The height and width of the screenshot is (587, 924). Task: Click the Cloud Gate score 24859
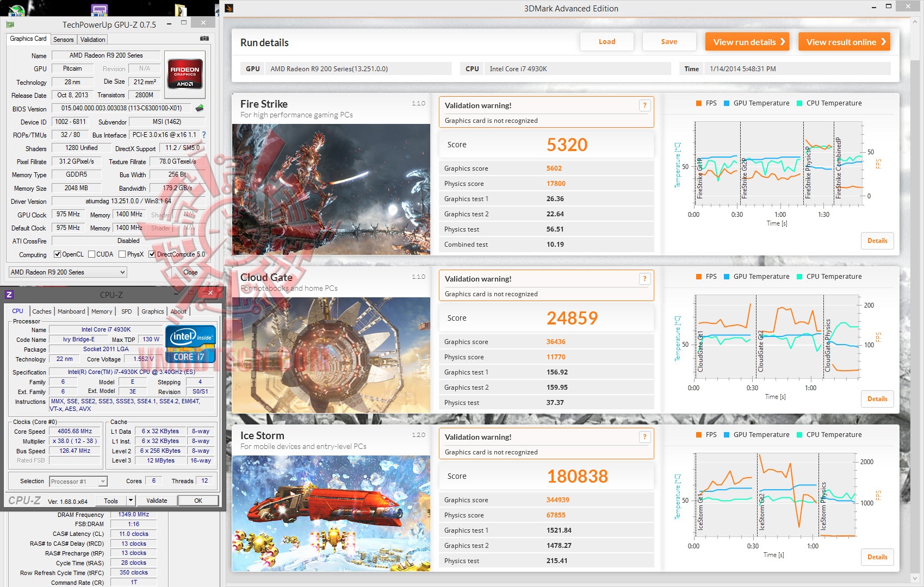(572, 318)
